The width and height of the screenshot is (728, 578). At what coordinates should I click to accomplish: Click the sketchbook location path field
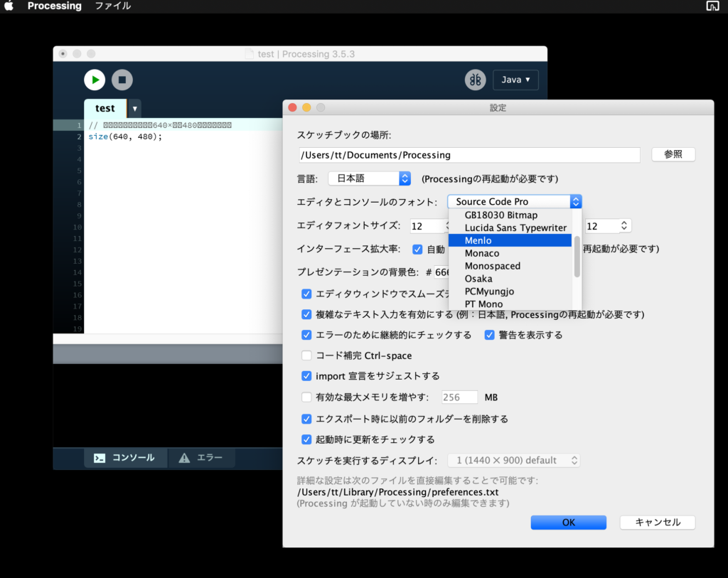[x=469, y=155]
